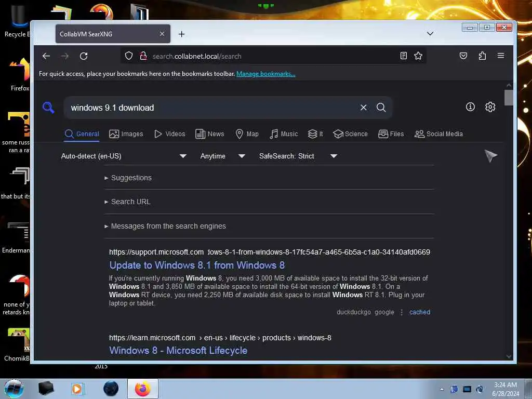Open Update to Windows 8.1 from Windows 8
The width and height of the screenshot is (532, 399).
[x=197, y=265]
